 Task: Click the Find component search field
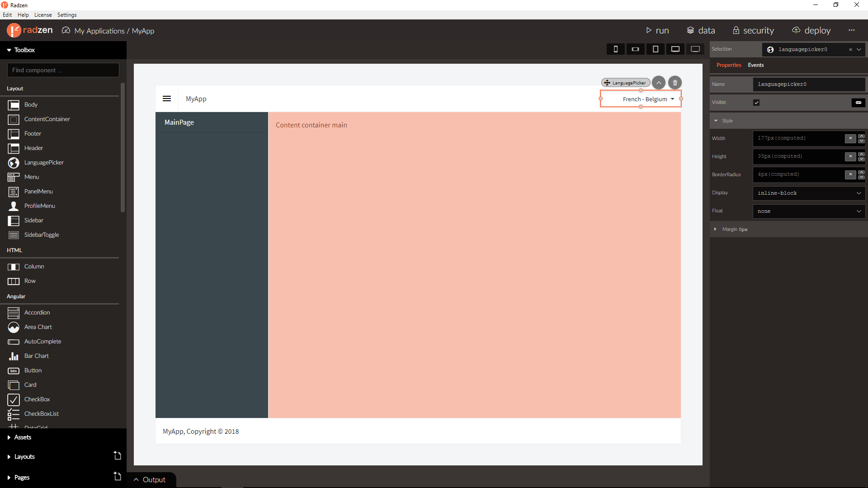pos(63,70)
